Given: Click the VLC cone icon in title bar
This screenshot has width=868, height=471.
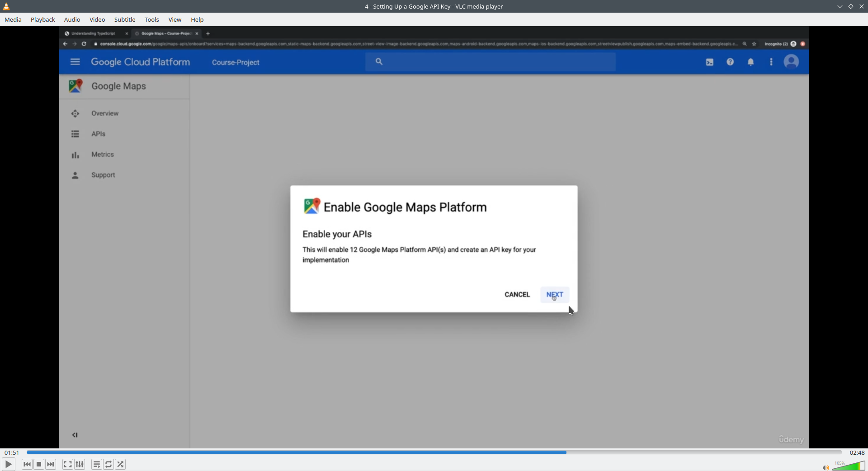Looking at the screenshot, I should pyautogui.click(x=6, y=6).
